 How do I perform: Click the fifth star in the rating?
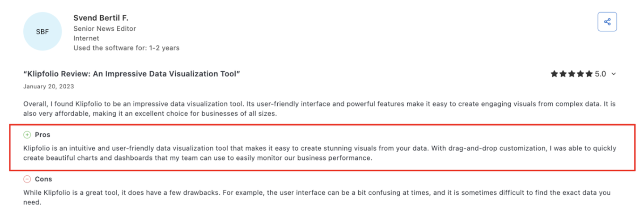(x=589, y=74)
